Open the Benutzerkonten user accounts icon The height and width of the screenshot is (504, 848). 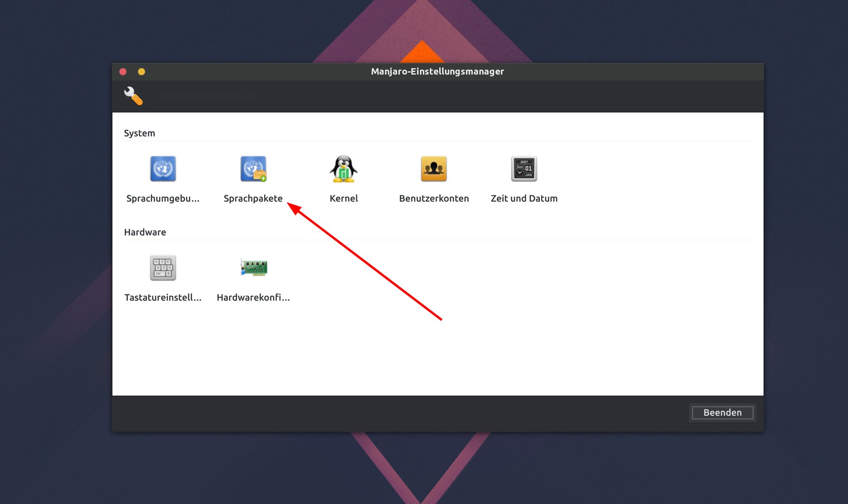point(434,169)
